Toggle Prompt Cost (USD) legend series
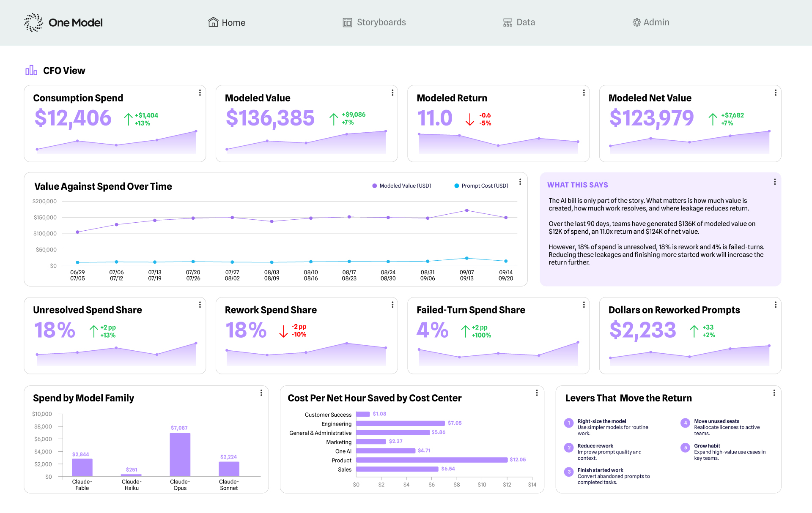812x513 pixels. click(481, 186)
